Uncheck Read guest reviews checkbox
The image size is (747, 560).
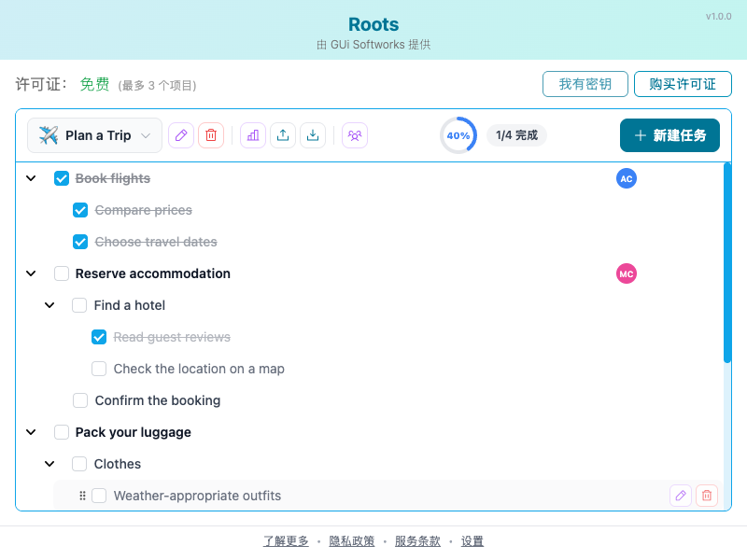[x=99, y=337]
